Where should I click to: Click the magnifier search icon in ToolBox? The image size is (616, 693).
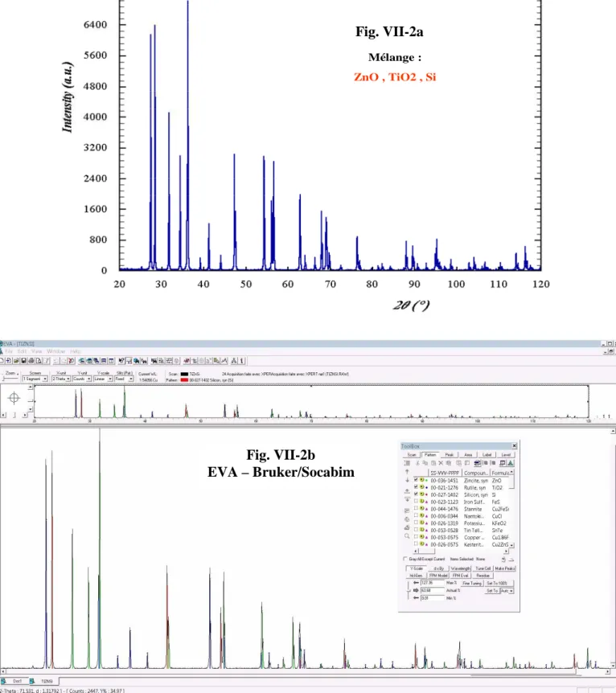click(x=407, y=536)
